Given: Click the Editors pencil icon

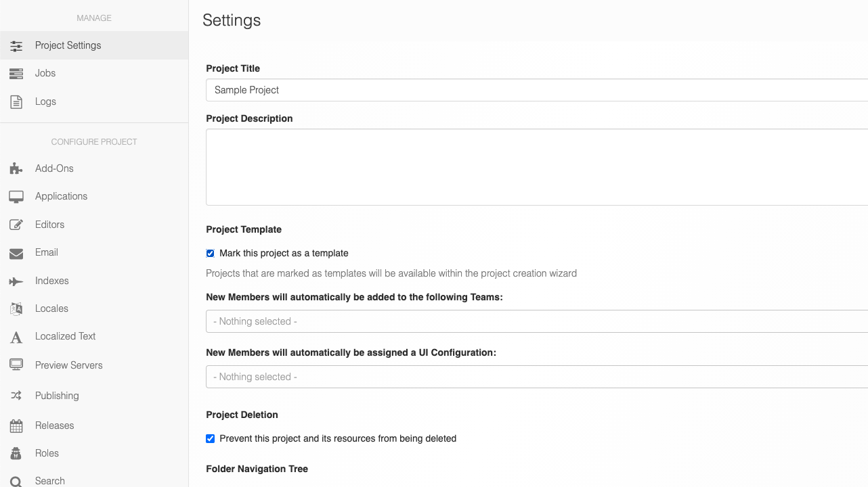Looking at the screenshot, I should pos(16,225).
